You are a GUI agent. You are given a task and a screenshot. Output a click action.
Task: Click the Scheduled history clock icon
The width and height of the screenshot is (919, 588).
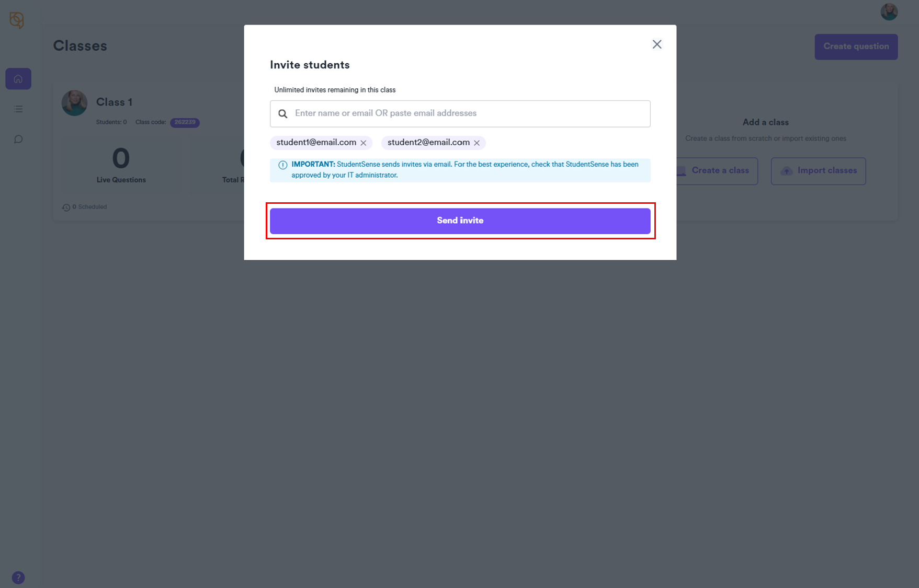pyautogui.click(x=66, y=207)
